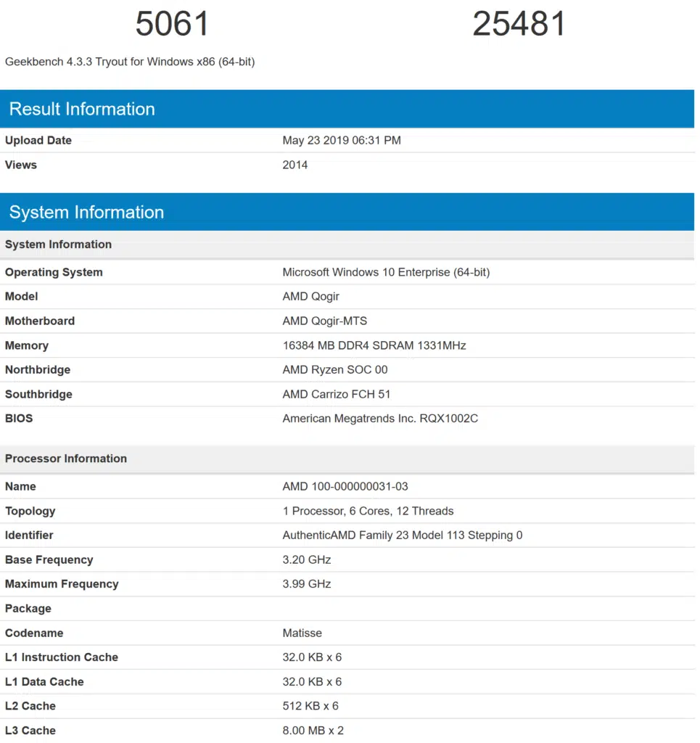Select L1 Data Cache value 32.0 KB x 6
The image size is (700, 743).
[312, 682]
